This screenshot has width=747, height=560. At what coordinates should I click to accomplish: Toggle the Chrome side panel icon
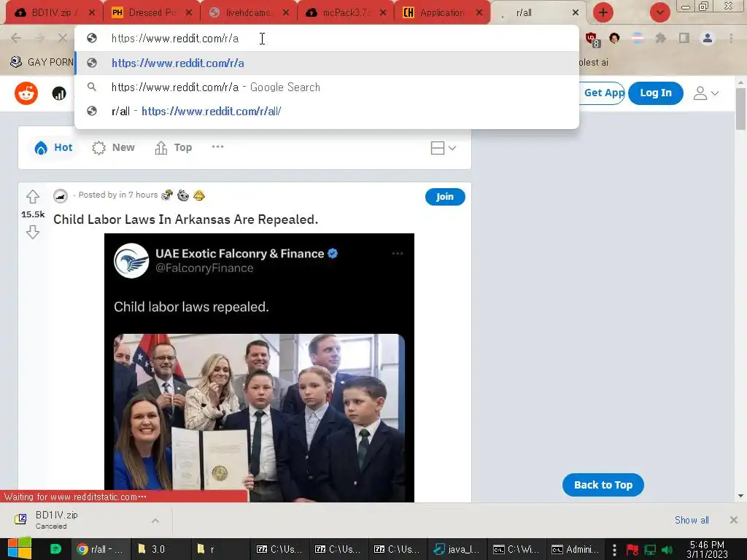coord(684,38)
